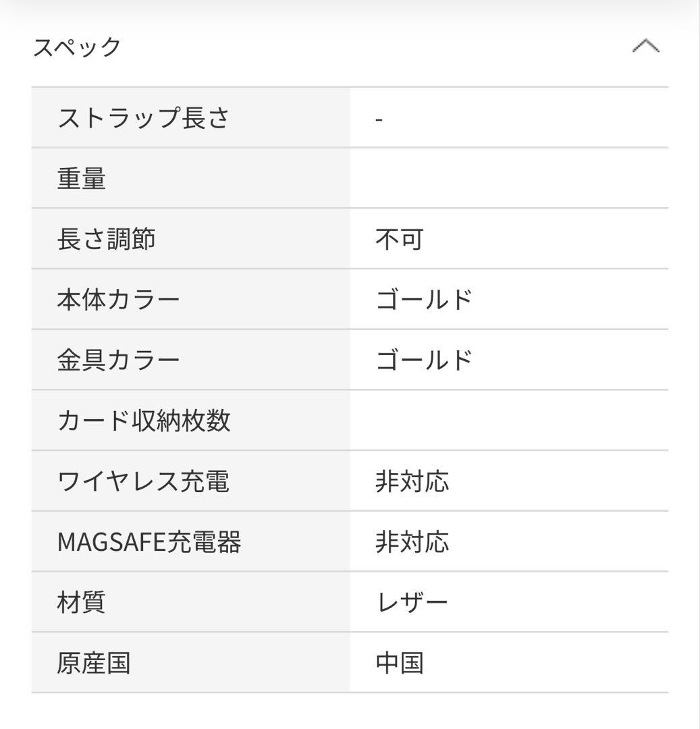The image size is (700, 729).
Task: Select the 金具カラー row label
Action: tap(117, 359)
